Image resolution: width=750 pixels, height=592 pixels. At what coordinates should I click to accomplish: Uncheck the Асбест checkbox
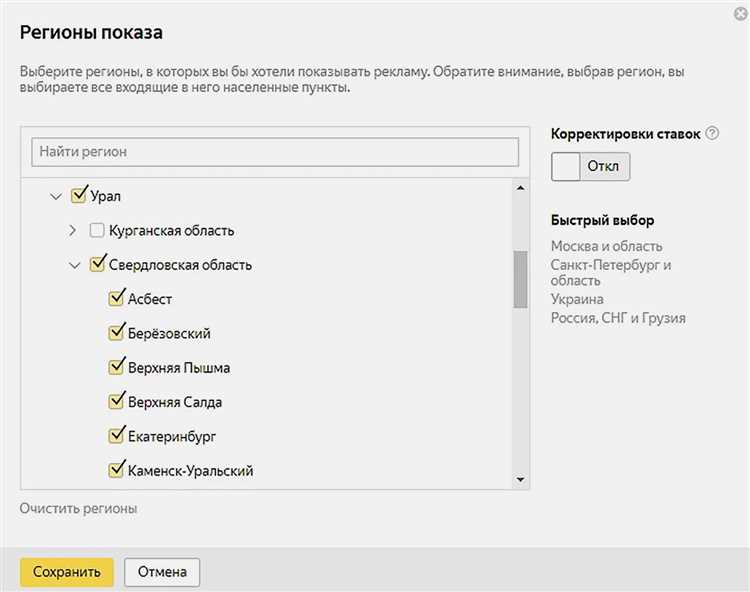tap(116, 299)
